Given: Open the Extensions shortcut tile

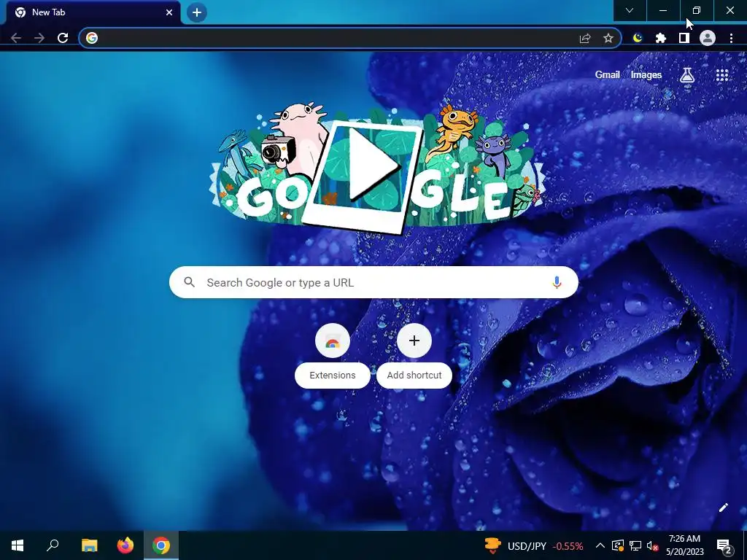Looking at the screenshot, I should coord(332,355).
